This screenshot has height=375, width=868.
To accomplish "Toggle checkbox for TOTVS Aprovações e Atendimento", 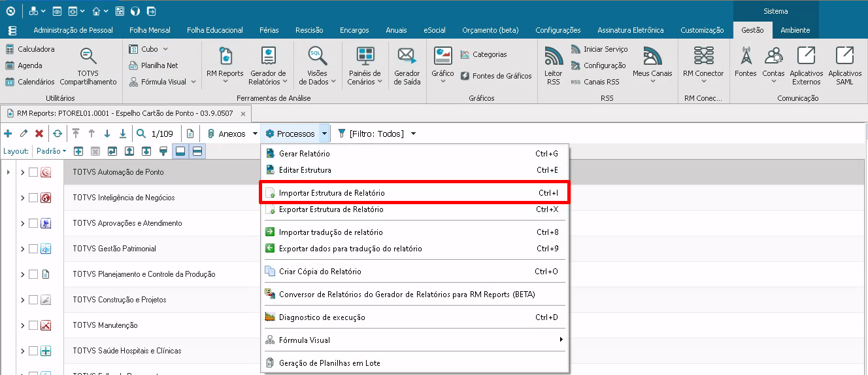I will tap(33, 223).
